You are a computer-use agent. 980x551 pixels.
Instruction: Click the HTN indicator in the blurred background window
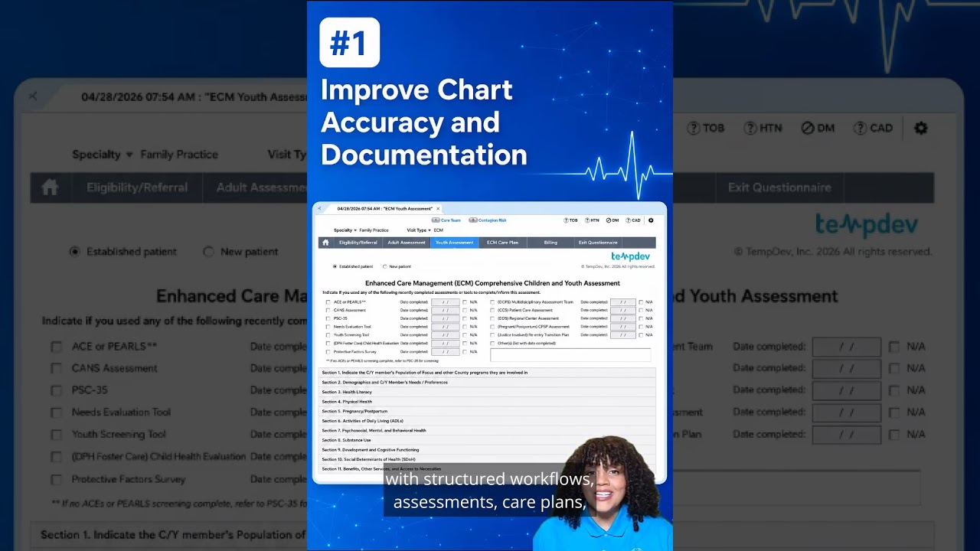click(763, 128)
